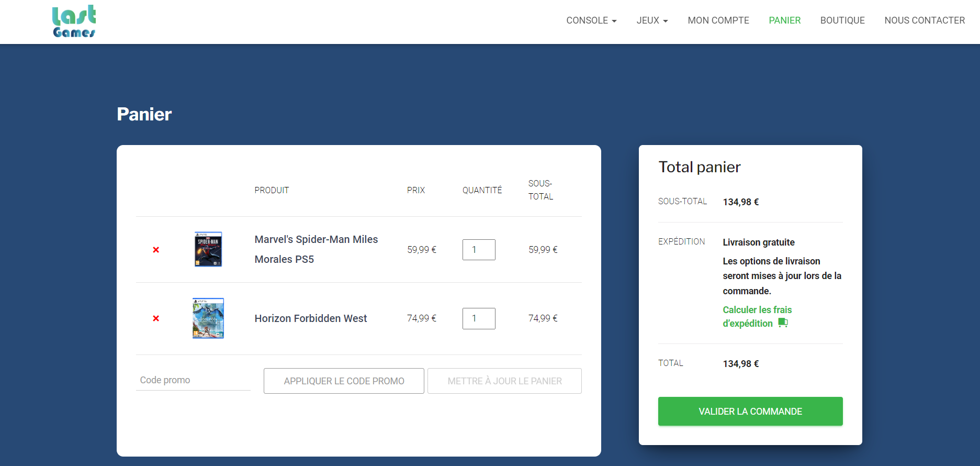Screen dimensions: 980x466
Task: Click the Total panier heading
Action: (x=700, y=167)
